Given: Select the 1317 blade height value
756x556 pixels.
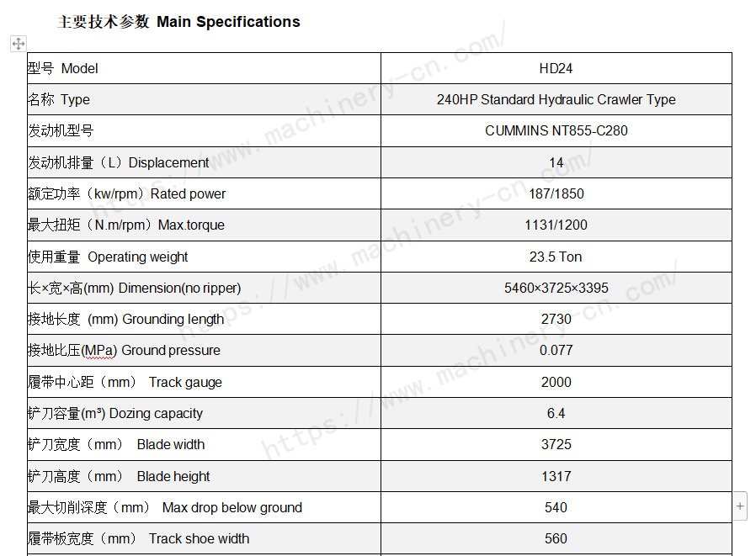Looking at the screenshot, I should click(x=556, y=476).
